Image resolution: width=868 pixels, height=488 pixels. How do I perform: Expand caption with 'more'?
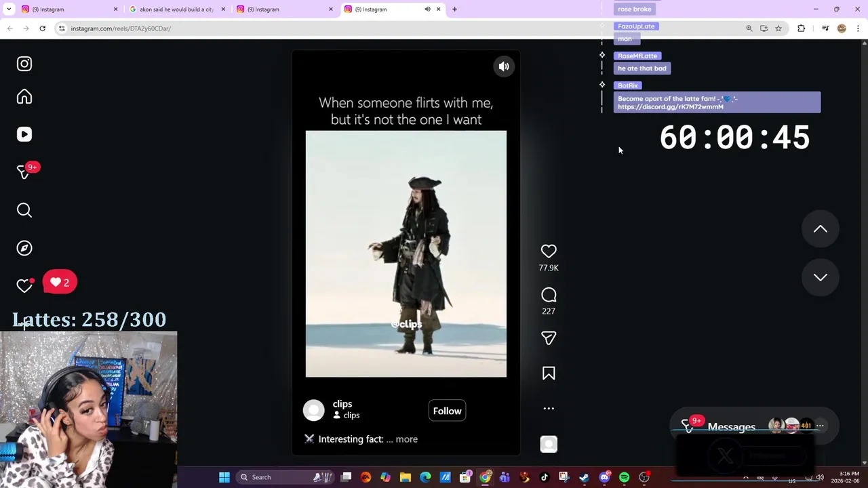coord(406,439)
